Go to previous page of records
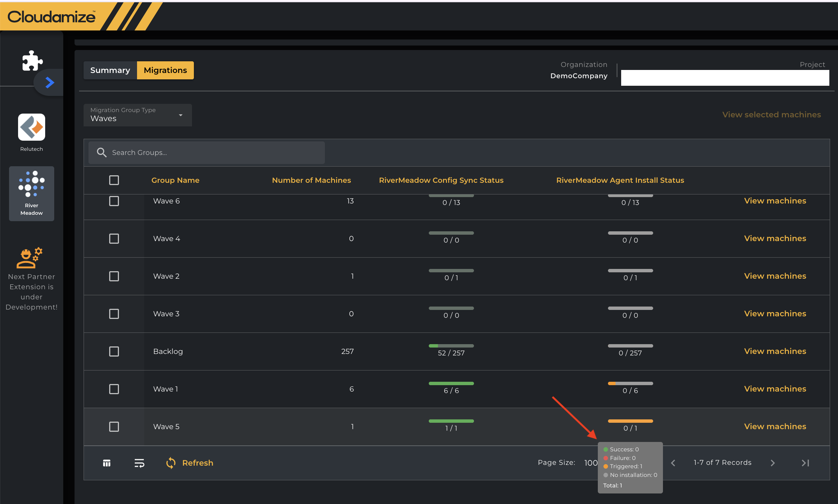The height and width of the screenshot is (504, 838). coord(673,463)
